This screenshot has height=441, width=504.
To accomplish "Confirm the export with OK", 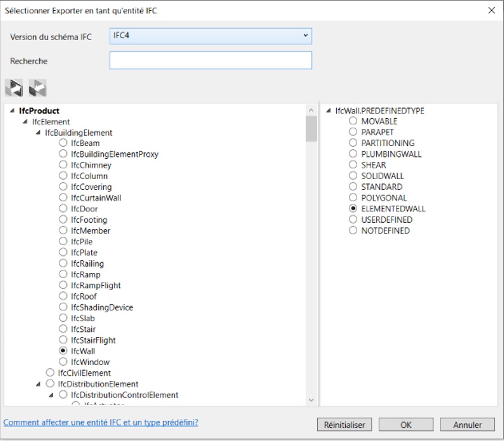I will (x=406, y=424).
